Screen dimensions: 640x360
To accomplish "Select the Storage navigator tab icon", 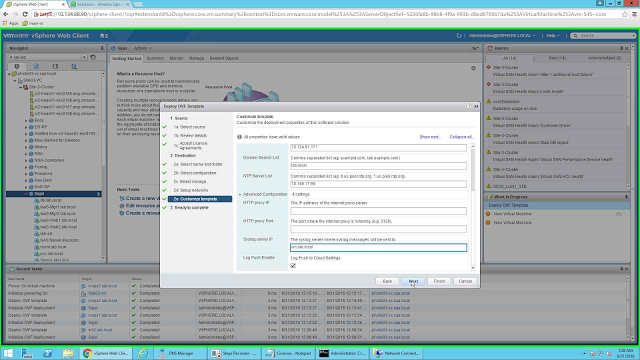I will coord(55,66).
